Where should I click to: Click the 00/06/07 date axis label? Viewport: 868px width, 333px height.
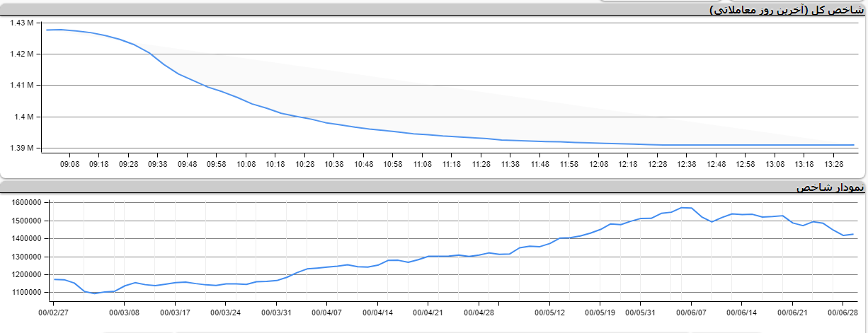tap(691, 311)
